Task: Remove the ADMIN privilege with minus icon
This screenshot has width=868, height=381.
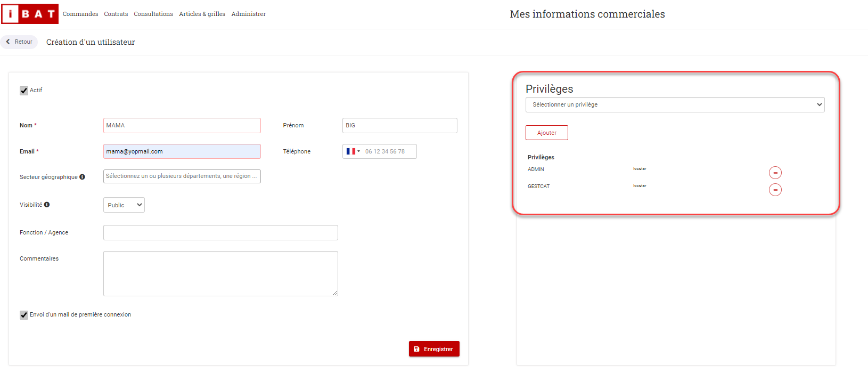Action: click(775, 173)
